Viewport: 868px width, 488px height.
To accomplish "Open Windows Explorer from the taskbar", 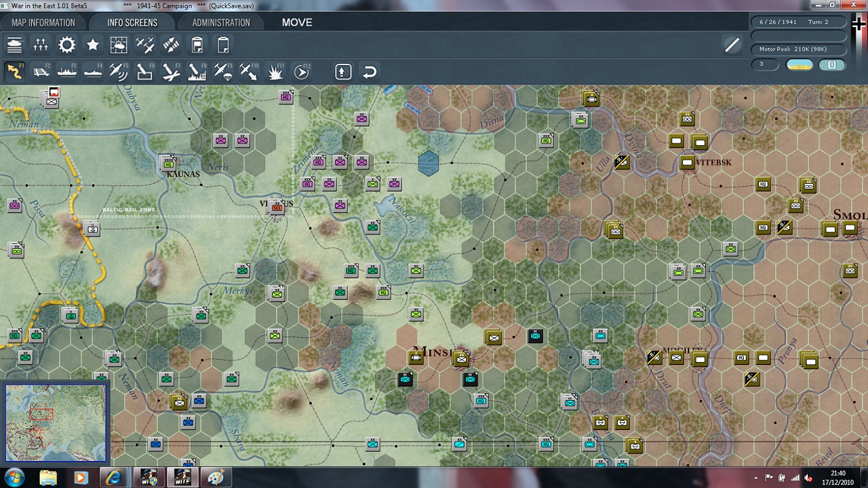I will click(x=48, y=477).
